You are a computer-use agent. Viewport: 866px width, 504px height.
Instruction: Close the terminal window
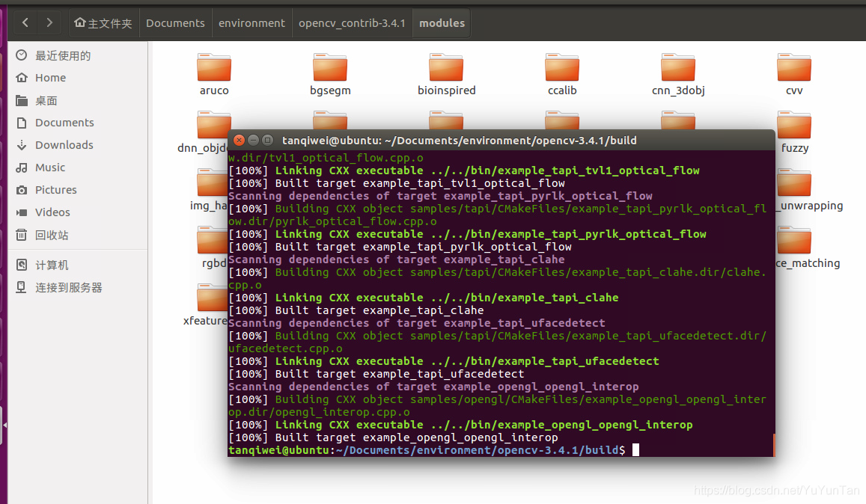239,141
